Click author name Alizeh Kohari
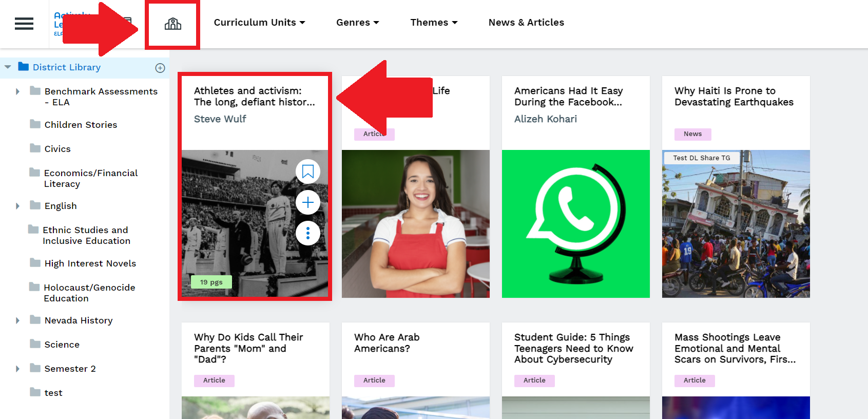This screenshot has width=868, height=419. 546,119
